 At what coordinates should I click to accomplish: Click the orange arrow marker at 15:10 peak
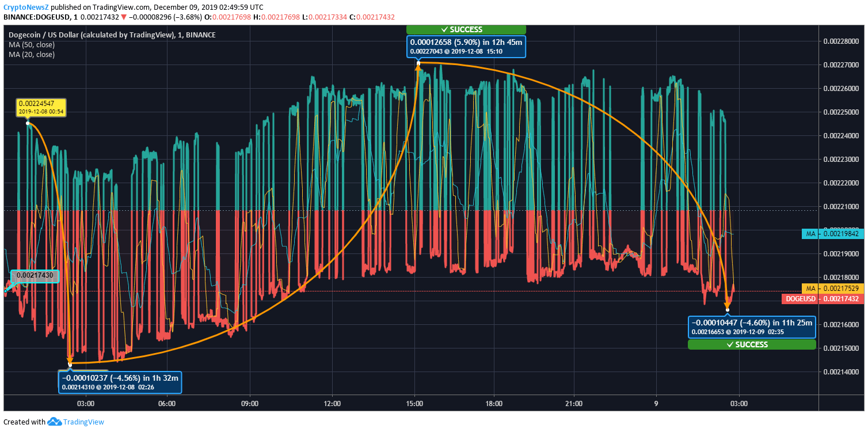418,67
